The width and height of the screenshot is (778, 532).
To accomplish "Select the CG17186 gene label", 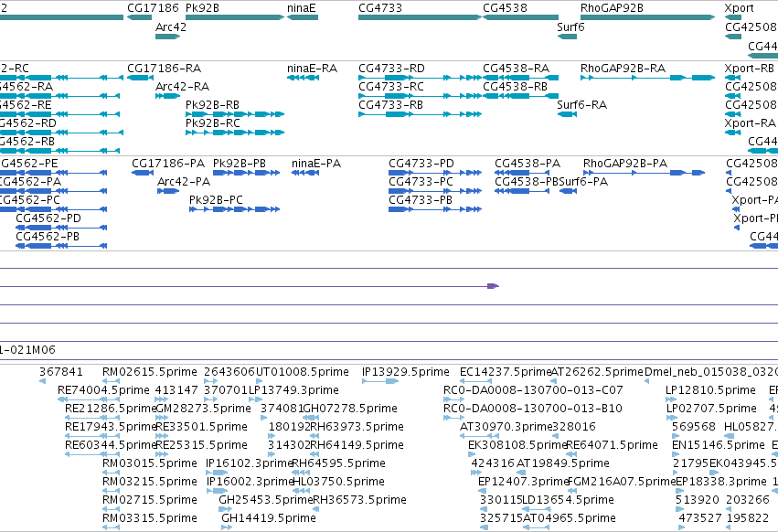I will click(153, 8).
